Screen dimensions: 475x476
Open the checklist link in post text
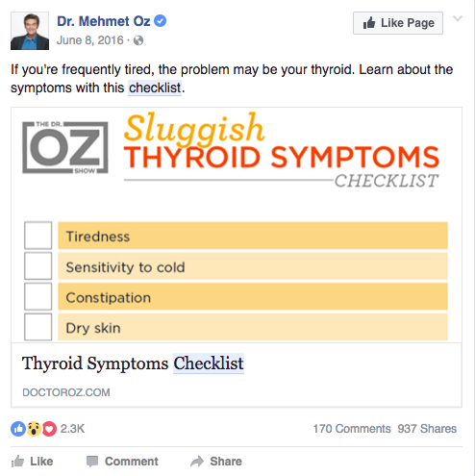pos(155,88)
